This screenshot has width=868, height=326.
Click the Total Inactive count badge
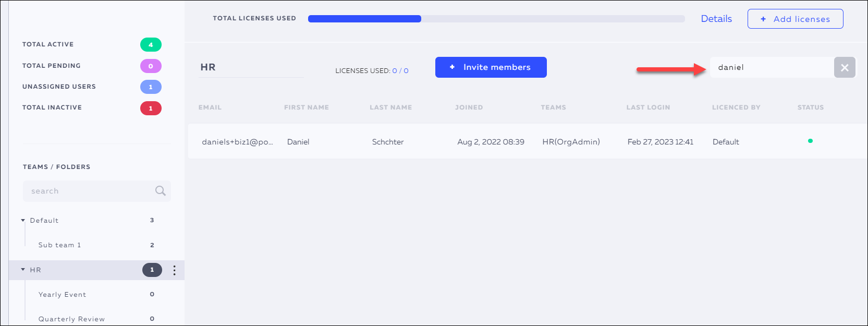tap(151, 108)
